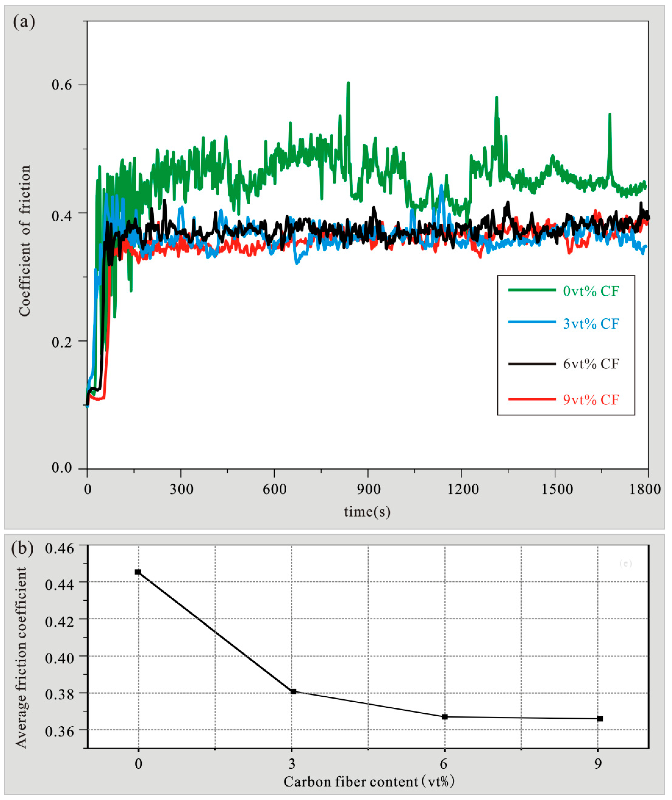Click the 0.40 tick label in chart (b)
The image size is (672, 800).
(59, 659)
